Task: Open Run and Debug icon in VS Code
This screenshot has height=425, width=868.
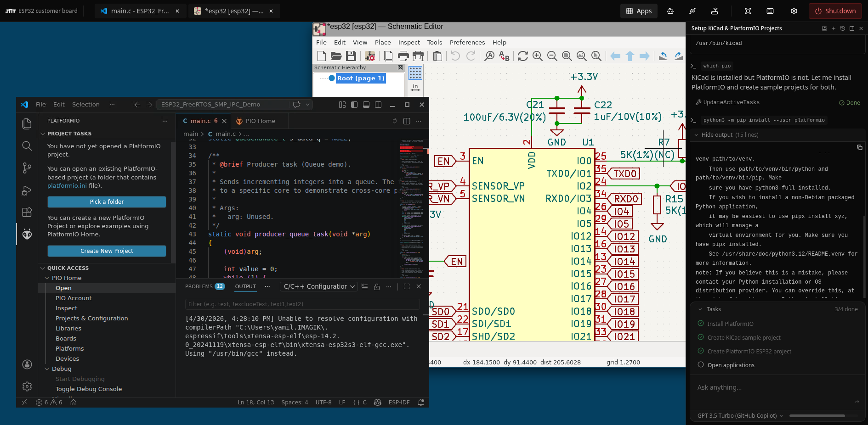Action: (x=27, y=190)
